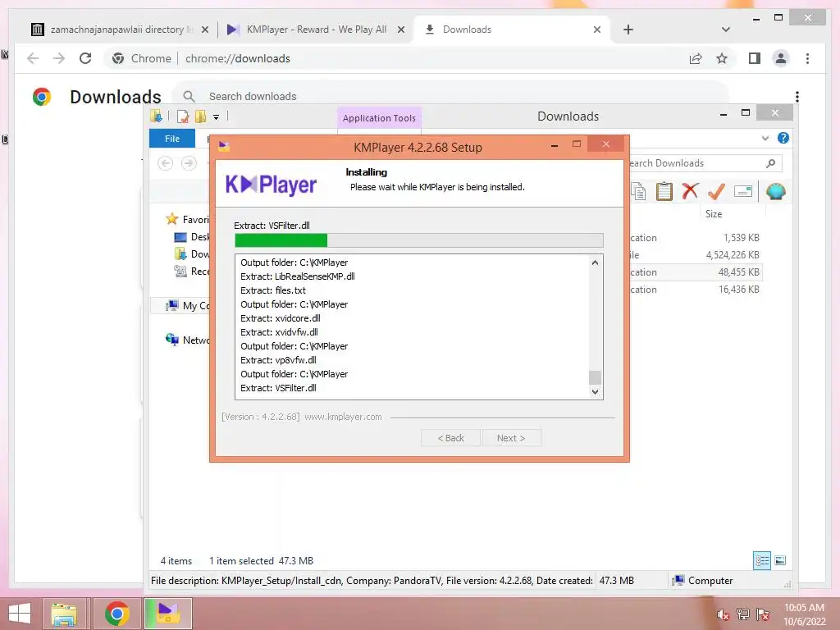Reload the Chrome downloads page
The image size is (840, 630).
[85, 58]
